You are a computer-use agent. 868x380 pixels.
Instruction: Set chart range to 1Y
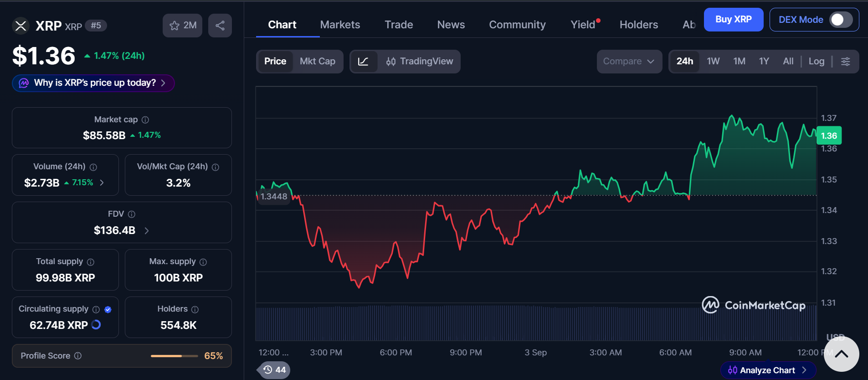point(764,62)
